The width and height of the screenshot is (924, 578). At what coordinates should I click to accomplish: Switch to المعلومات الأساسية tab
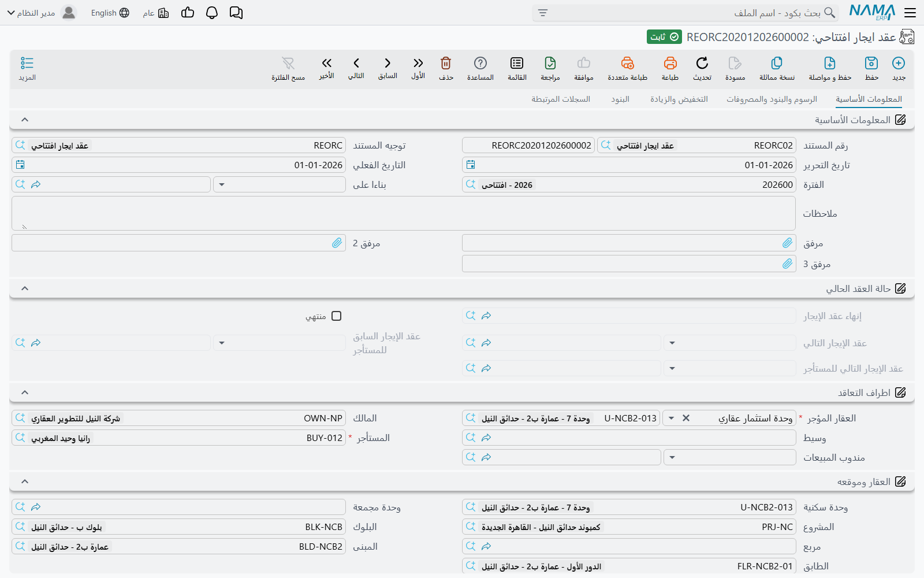coord(869,99)
